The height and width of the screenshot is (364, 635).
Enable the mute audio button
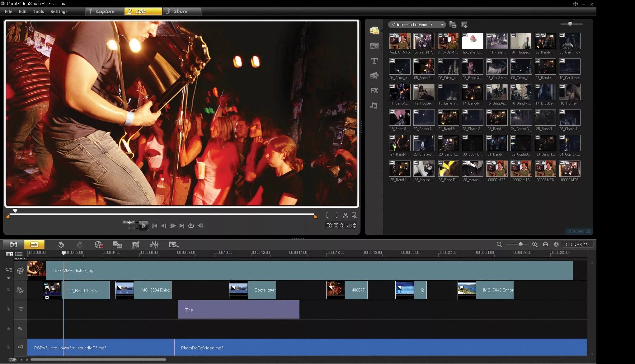pos(200,225)
